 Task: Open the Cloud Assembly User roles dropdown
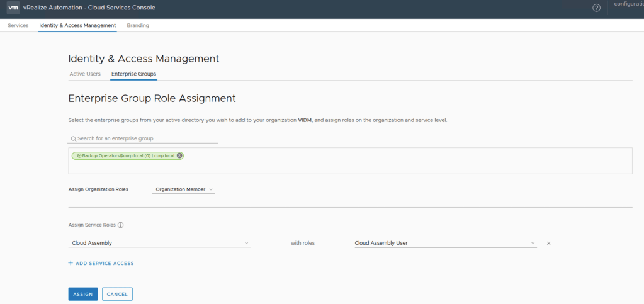[445, 243]
